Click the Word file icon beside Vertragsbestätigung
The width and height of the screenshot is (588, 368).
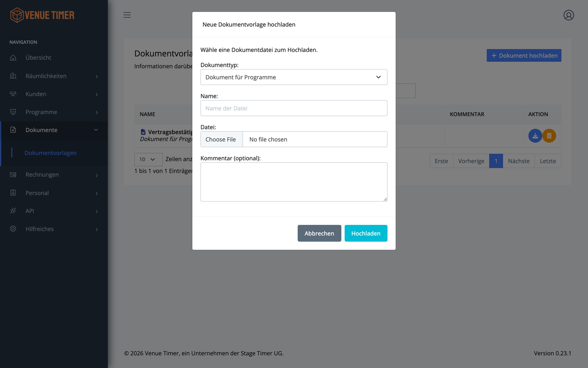pos(143,132)
